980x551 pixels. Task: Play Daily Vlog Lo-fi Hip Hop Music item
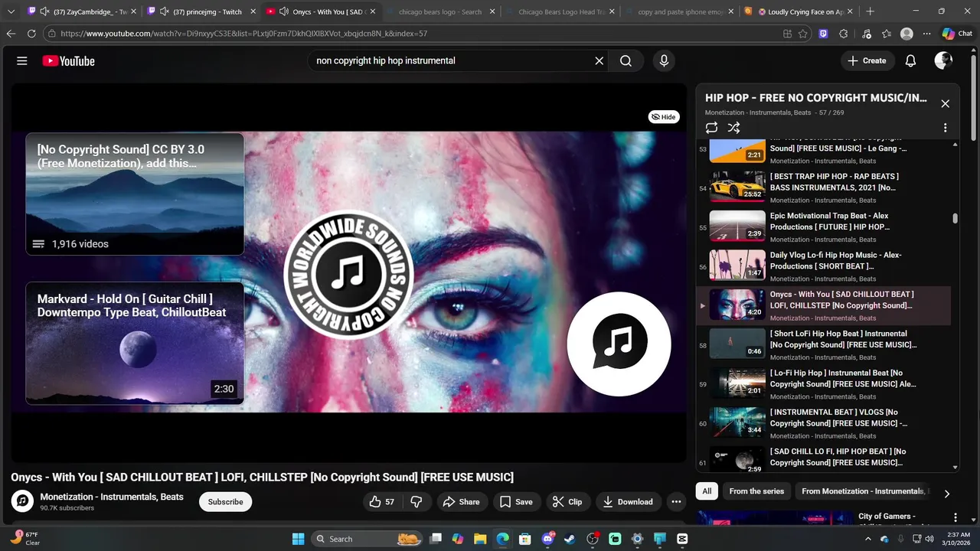(x=823, y=266)
